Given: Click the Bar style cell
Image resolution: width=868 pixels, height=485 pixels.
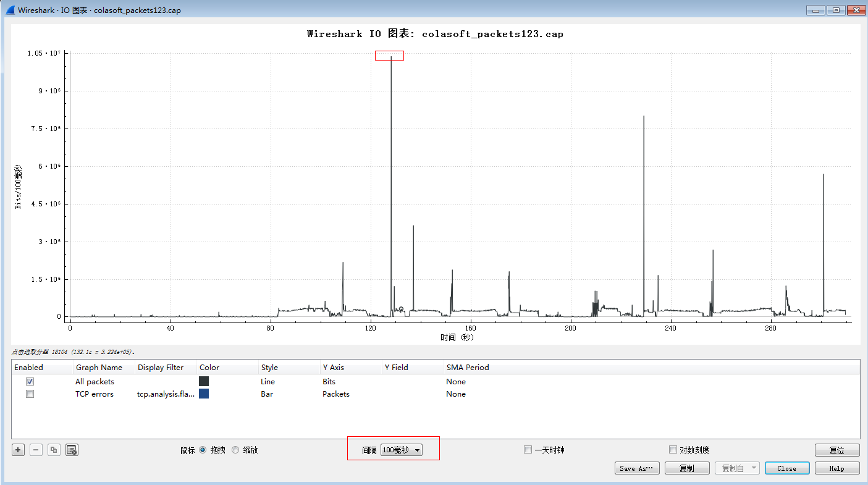Looking at the screenshot, I should click(267, 394).
